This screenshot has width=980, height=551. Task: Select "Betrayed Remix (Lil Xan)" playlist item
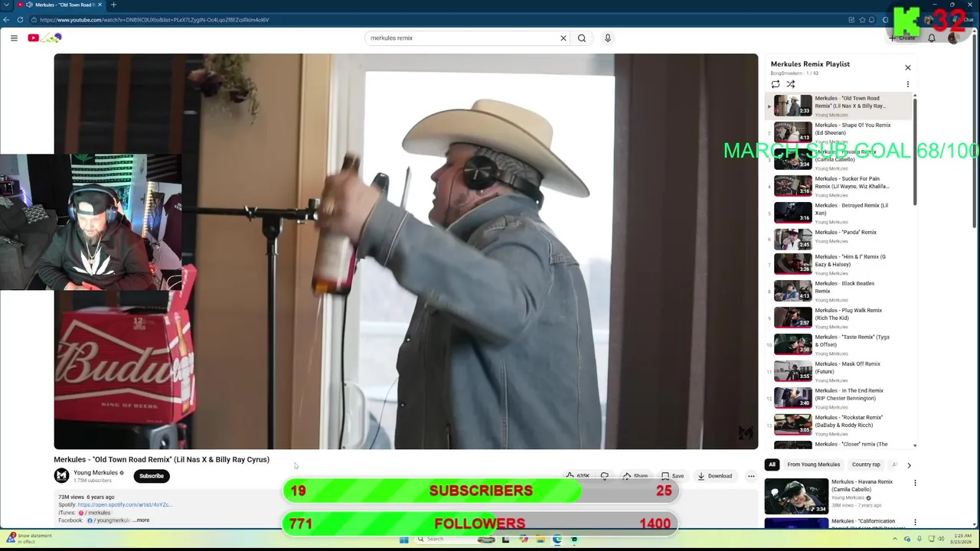[838, 213]
